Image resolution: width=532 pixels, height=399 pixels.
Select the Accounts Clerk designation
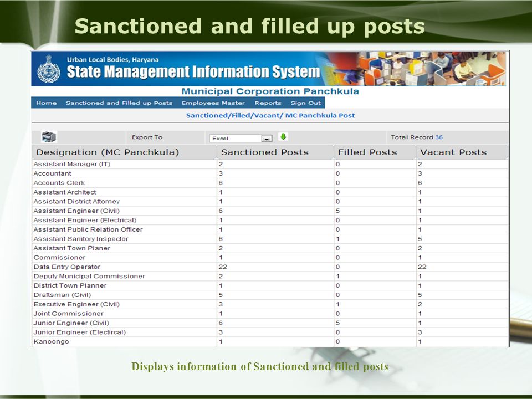pos(59,183)
